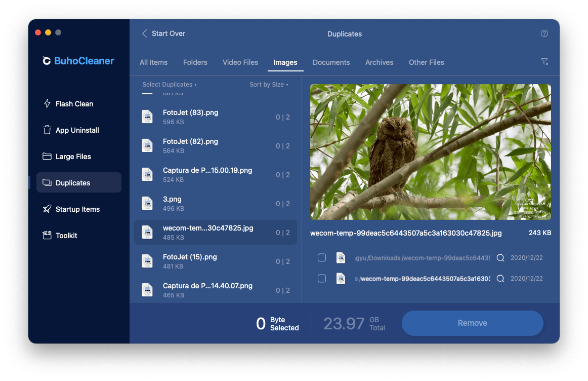Click the 23.97 GB Total readout

pos(354,323)
